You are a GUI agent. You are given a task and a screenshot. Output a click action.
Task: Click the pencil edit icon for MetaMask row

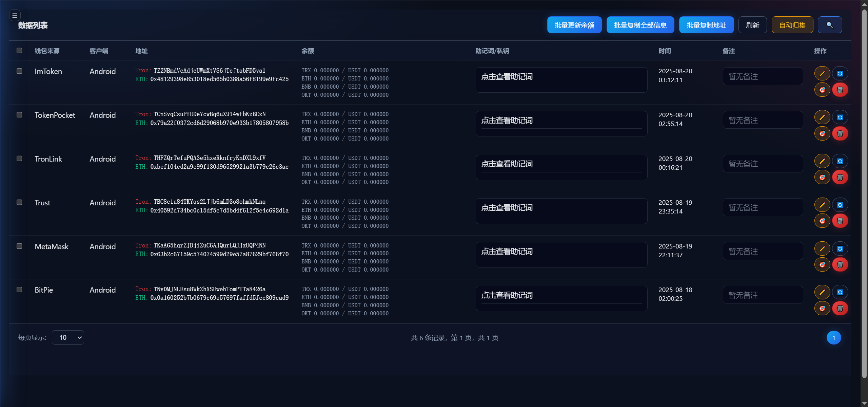822,249
